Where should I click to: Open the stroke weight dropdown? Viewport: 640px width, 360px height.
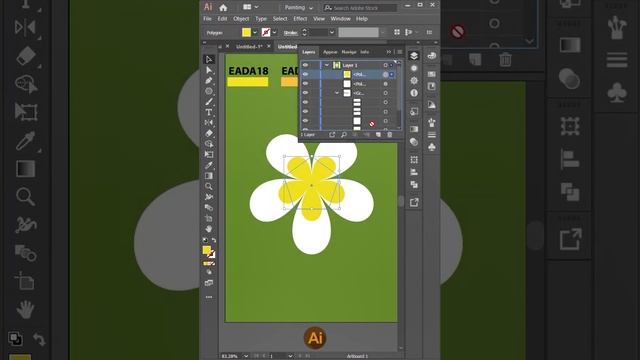click(332, 32)
